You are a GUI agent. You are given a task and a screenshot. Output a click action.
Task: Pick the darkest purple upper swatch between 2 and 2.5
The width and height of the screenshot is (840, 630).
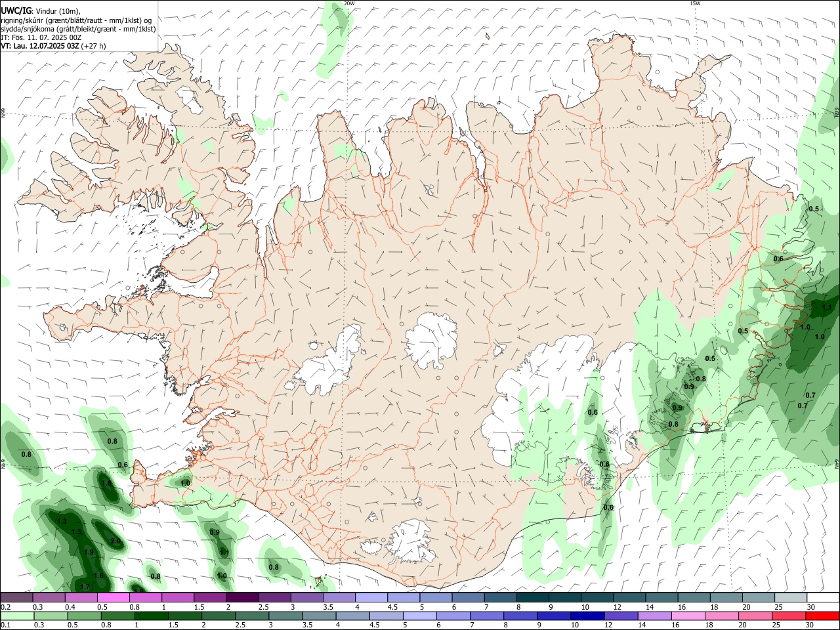(242, 597)
